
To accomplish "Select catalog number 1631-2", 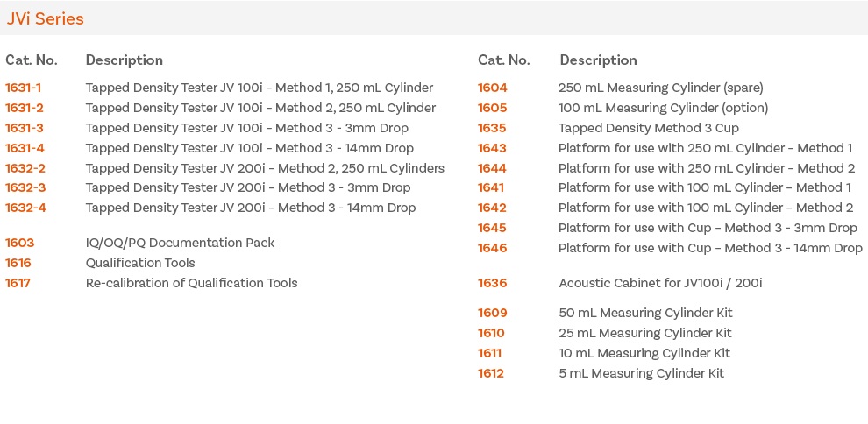I will click(25, 108).
